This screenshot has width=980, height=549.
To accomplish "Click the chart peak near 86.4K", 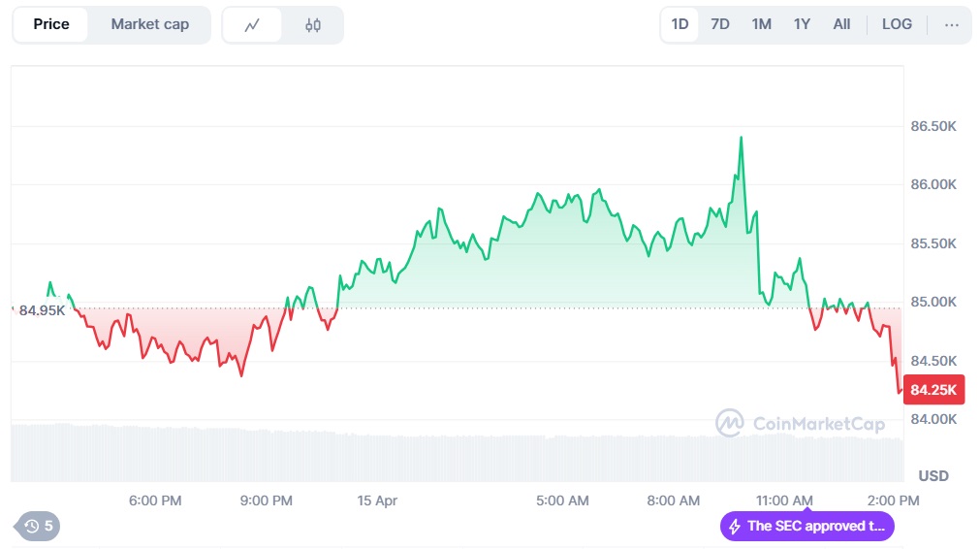I will click(x=742, y=138).
